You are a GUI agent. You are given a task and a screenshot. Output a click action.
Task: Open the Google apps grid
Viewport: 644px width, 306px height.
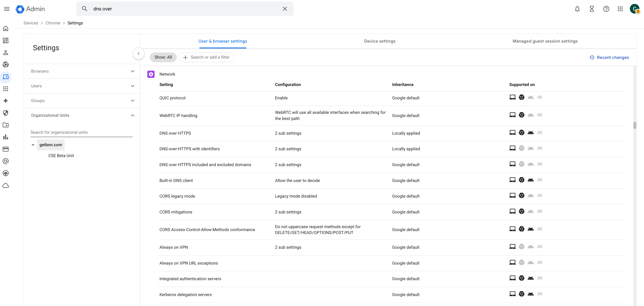click(x=620, y=9)
